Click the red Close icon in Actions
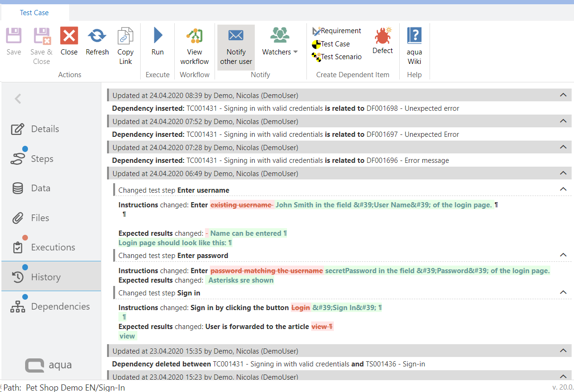This screenshot has height=392, width=574. tap(69, 36)
